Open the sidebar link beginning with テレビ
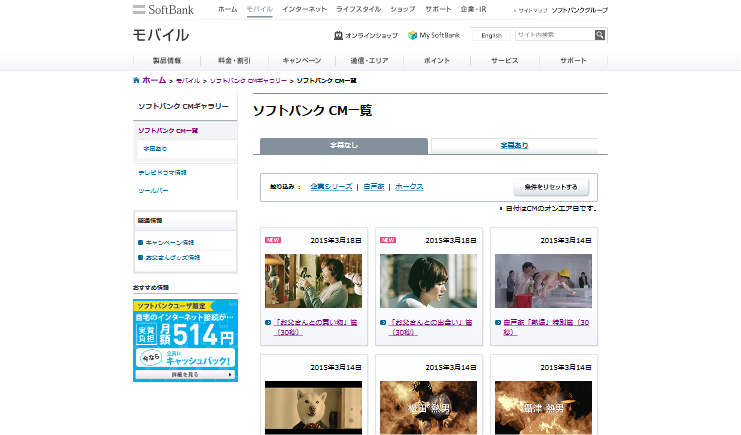Viewport: 741px width, 435px height. (x=162, y=173)
